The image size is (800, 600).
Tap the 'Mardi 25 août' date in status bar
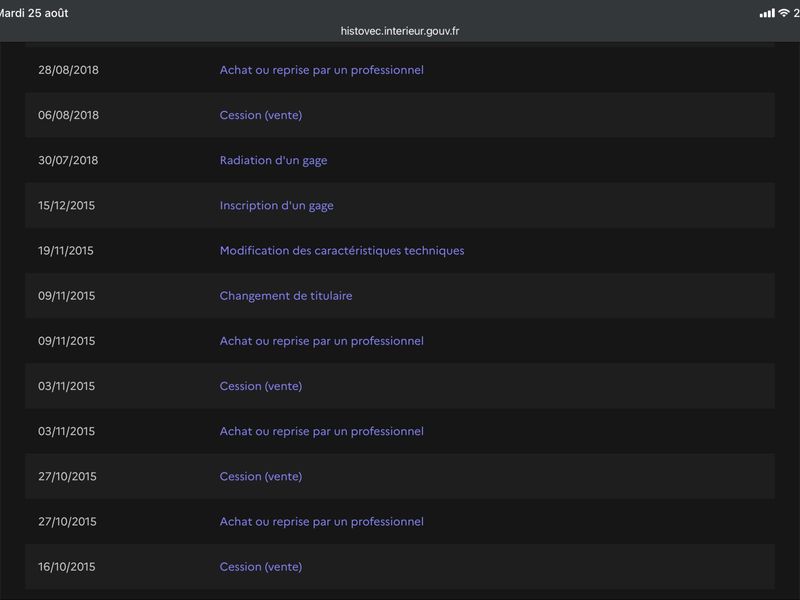click(x=34, y=13)
